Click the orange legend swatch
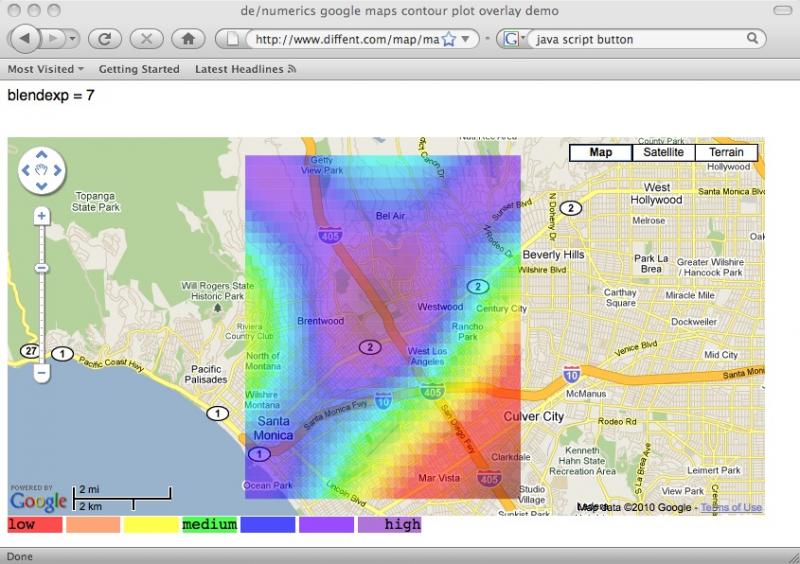The height and width of the screenshot is (564, 800). tap(93, 525)
